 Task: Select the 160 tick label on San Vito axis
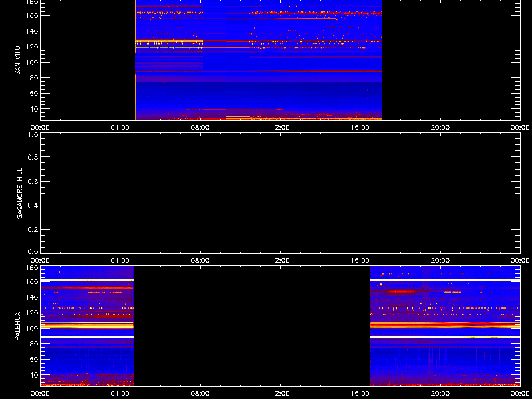32,15
